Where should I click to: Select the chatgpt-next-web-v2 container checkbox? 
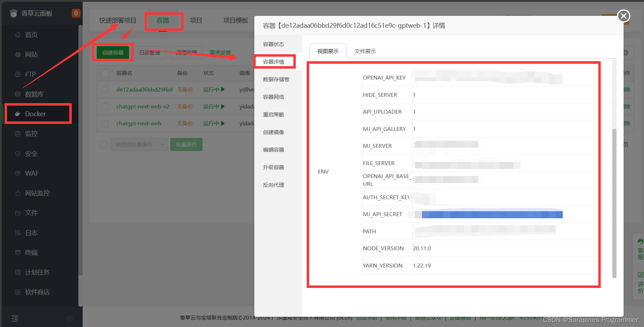[x=105, y=106]
